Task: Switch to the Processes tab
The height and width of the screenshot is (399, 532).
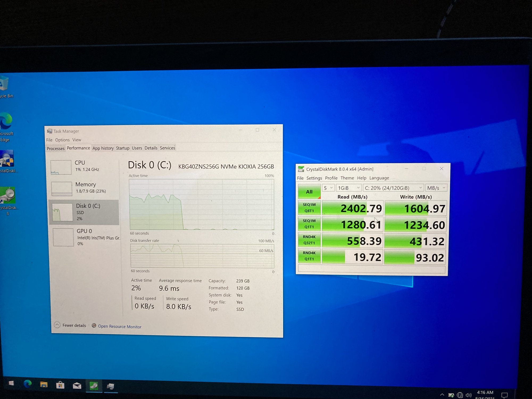Action: [56, 148]
